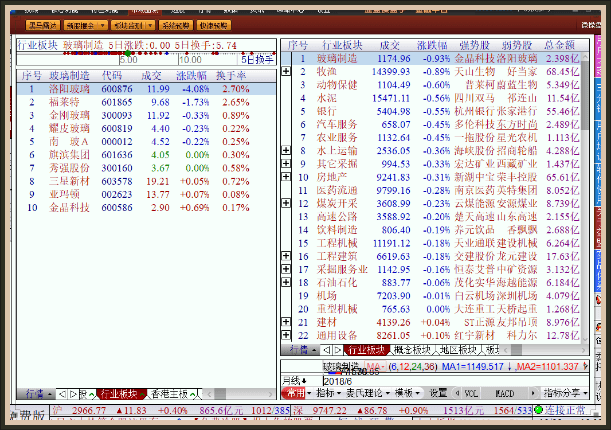The image size is (611, 430).
Task: Open the 行情 dropdown in right panel
Action: coord(300,350)
